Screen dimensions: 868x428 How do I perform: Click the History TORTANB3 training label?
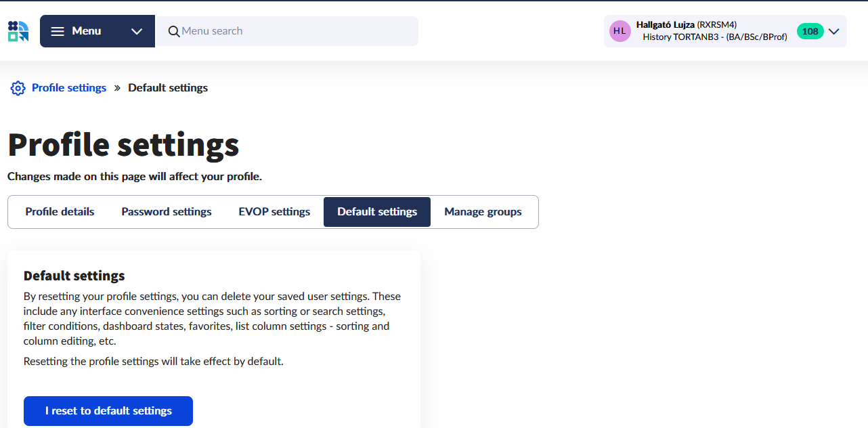click(x=714, y=37)
